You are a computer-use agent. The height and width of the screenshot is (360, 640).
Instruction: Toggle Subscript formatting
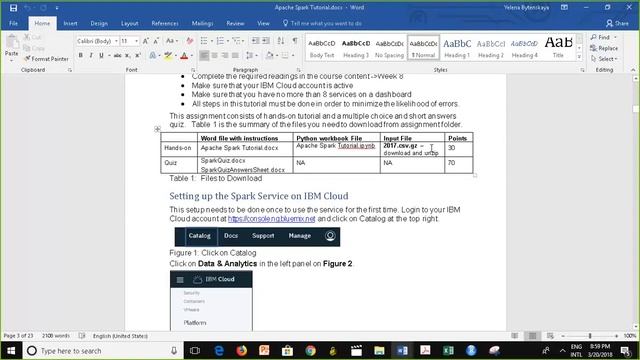pyautogui.click(x=128, y=56)
